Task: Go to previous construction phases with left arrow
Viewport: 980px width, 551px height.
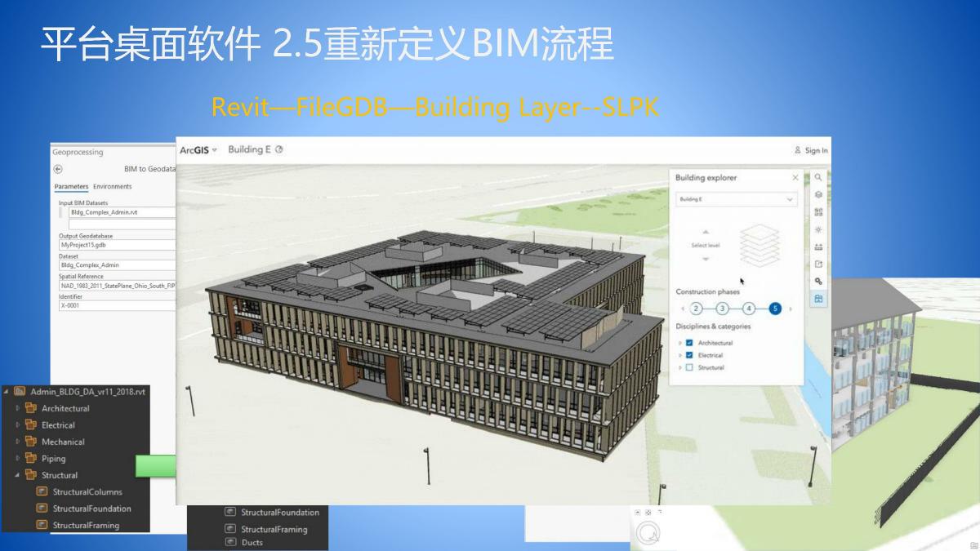Action: pos(682,309)
